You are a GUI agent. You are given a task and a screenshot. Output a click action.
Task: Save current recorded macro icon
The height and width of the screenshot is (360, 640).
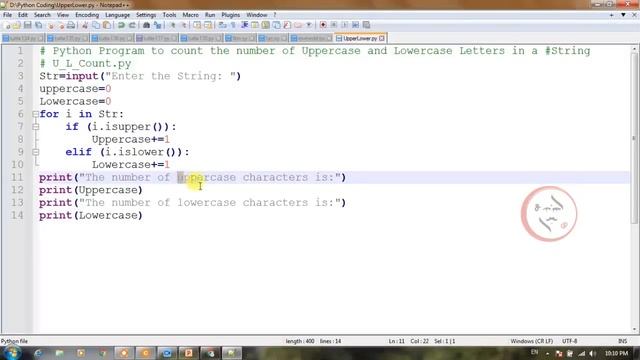[366, 25]
